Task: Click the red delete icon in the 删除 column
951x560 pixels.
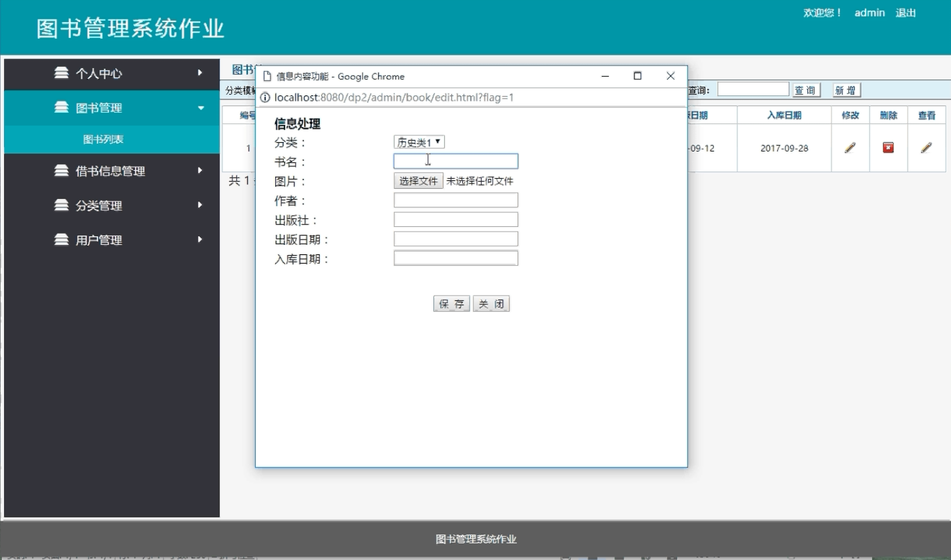Action: [x=888, y=148]
